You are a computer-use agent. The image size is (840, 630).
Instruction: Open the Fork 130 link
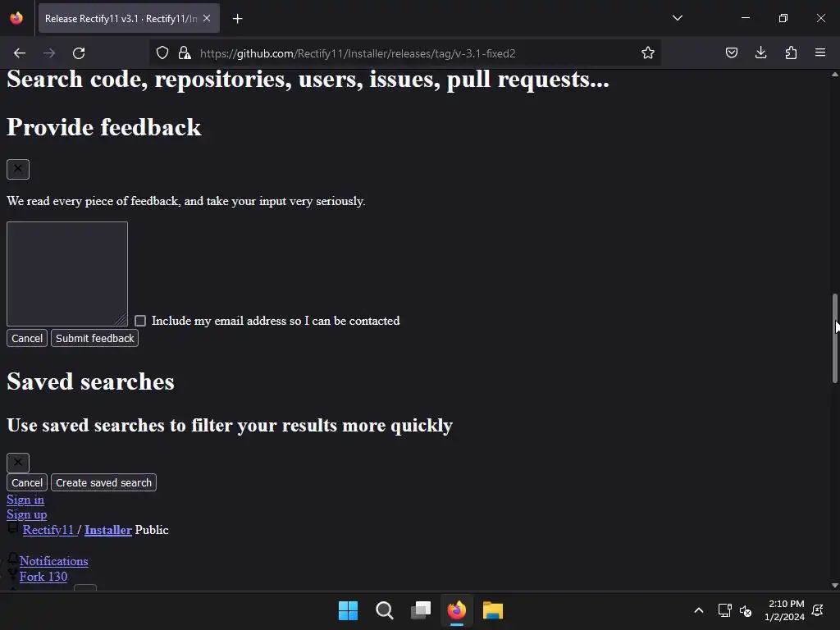(43, 577)
